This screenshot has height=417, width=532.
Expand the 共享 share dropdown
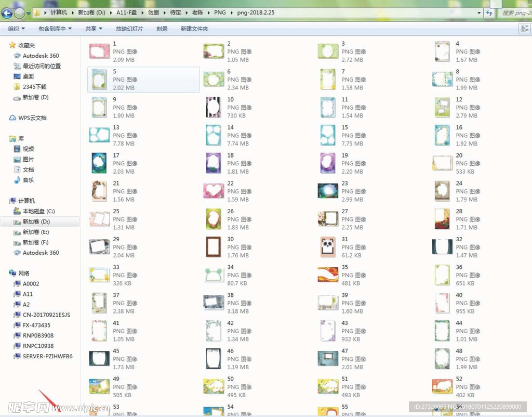[x=94, y=29]
